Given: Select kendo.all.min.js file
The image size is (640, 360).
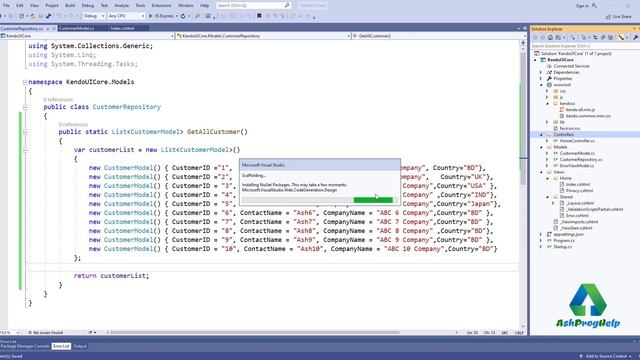Looking at the screenshot, I should 580,110.
